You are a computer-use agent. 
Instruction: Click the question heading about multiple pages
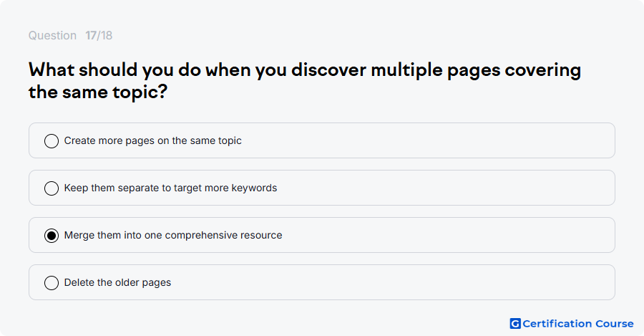click(305, 81)
